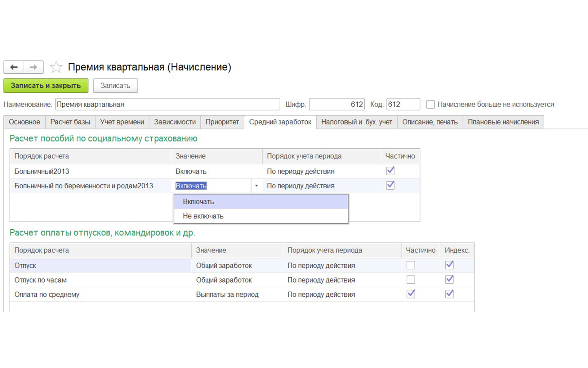Viewport: 588px width, 368px height.
Task: Add form to favorites with star icon
Action: click(x=56, y=67)
